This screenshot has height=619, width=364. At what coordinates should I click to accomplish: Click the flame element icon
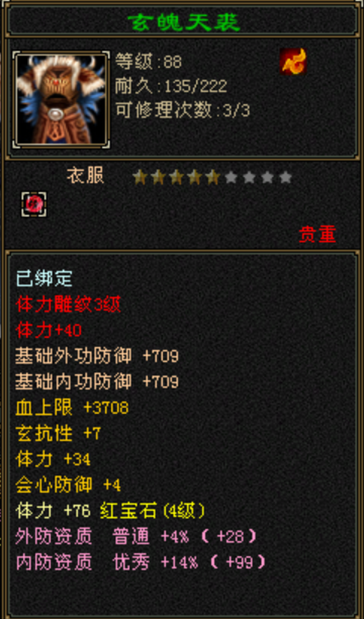[x=293, y=61]
